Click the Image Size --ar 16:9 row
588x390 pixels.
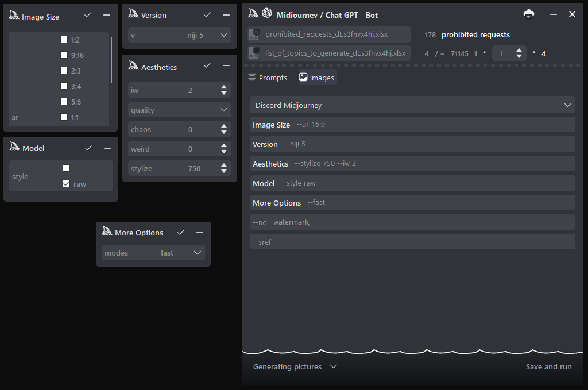pos(412,125)
